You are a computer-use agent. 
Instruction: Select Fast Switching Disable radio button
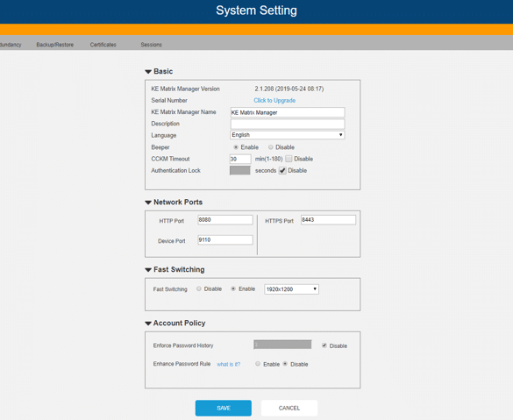tap(198, 288)
